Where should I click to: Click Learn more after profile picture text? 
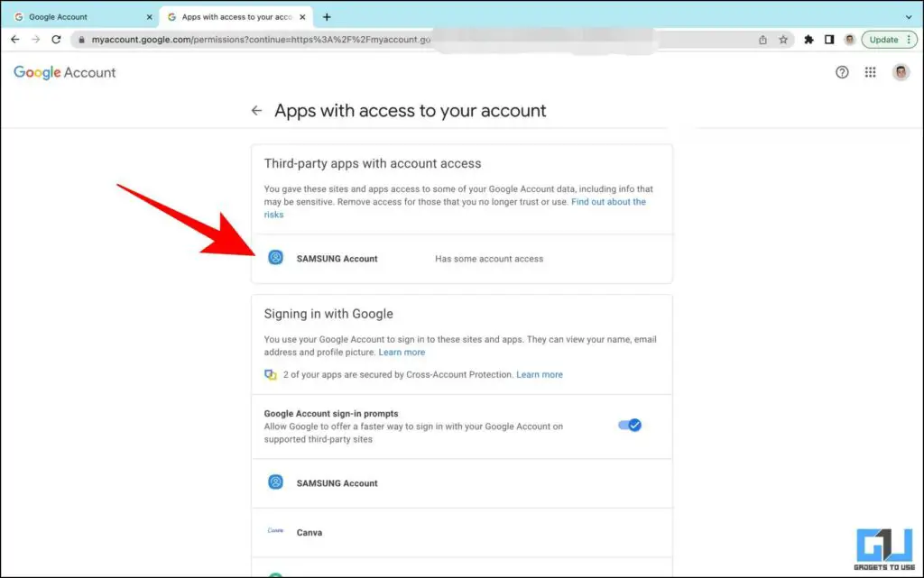pos(402,352)
